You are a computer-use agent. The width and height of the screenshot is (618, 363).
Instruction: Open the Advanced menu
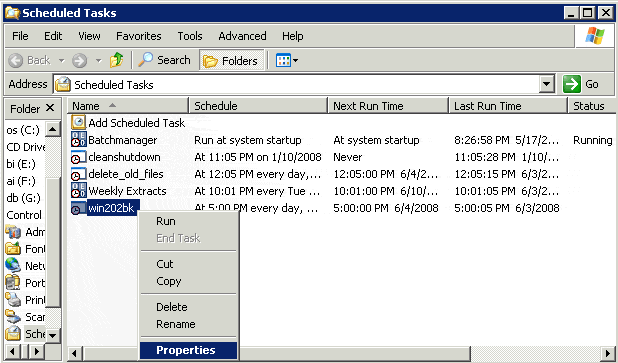[x=242, y=36]
